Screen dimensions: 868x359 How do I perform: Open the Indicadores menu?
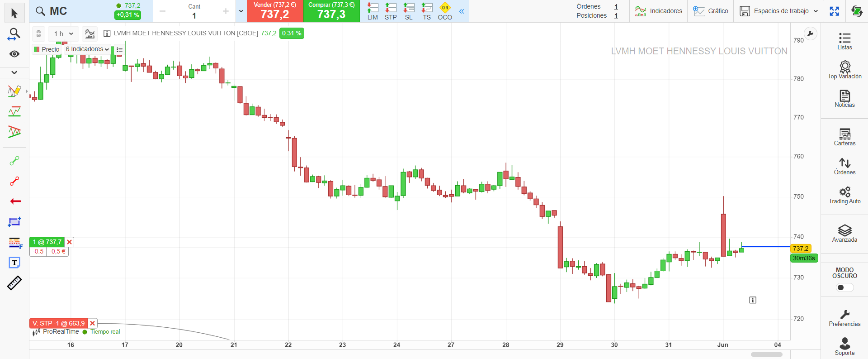[658, 11]
